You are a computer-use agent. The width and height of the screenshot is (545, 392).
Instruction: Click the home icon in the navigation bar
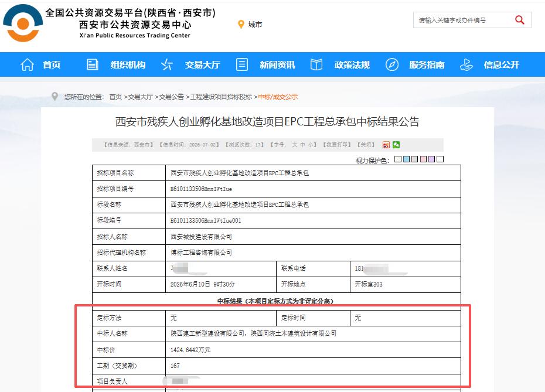pyautogui.click(x=27, y=64)
